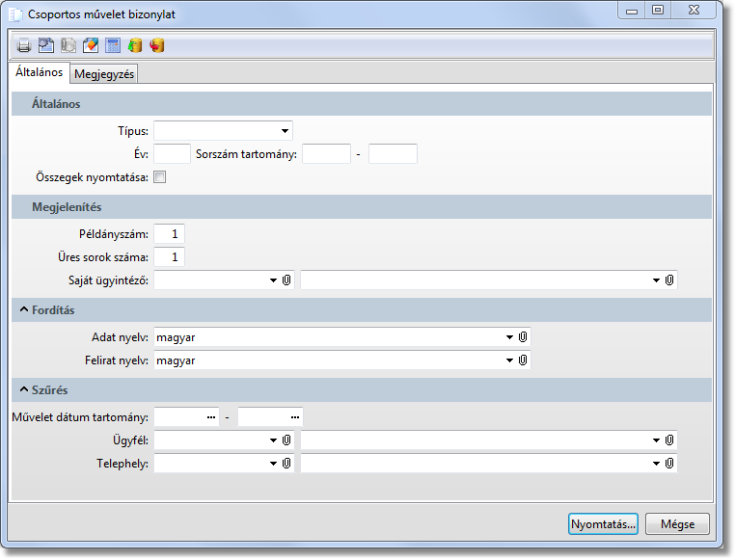Click the Év input field
Screen dimensions: 735x560
[x=172, y=153]
